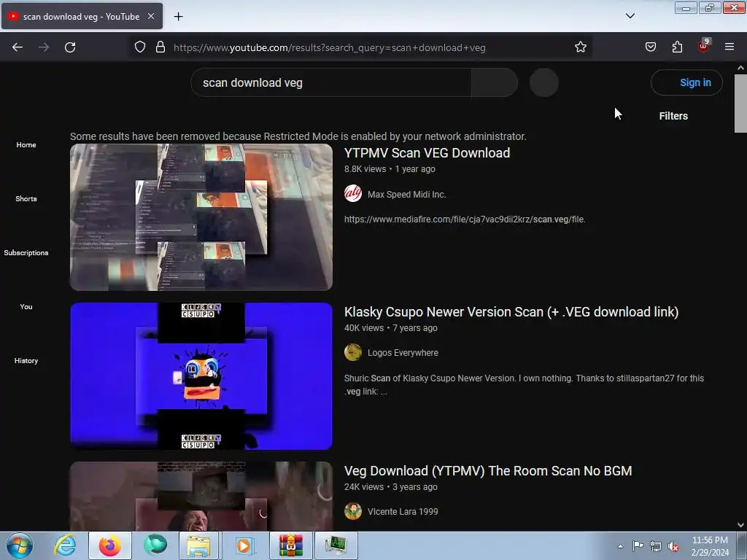747x560 pixels.
Task: Click the site security padlock icon
Action: pyautogui.click(x=160, y=47)
